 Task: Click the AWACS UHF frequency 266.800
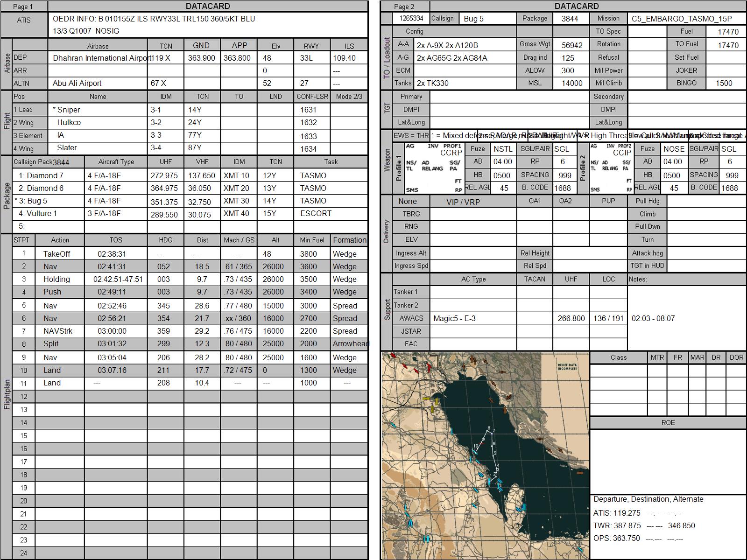pos(571,318)
